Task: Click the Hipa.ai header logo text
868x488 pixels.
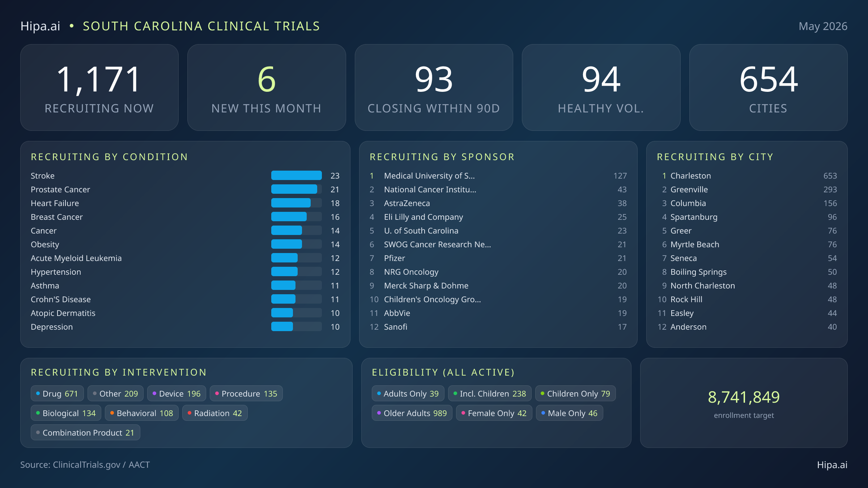Action: click(x=40, y=26)
